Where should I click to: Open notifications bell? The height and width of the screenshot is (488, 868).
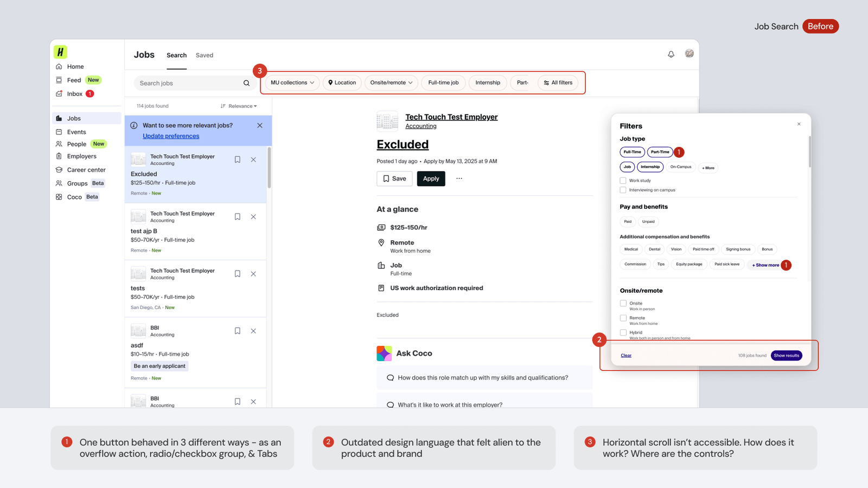(671, 54)
